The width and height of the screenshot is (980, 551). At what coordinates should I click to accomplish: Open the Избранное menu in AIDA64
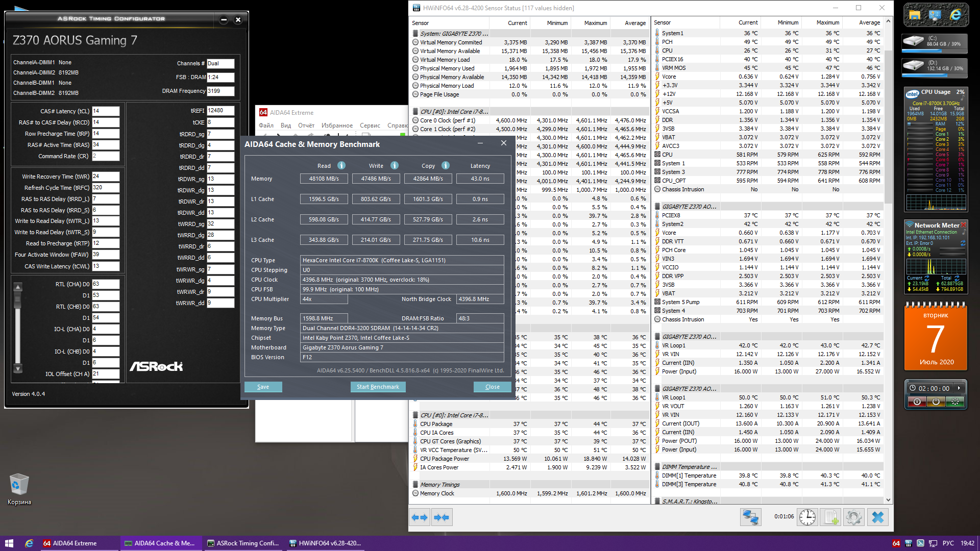pyautogui.click(x=337, y=126)
